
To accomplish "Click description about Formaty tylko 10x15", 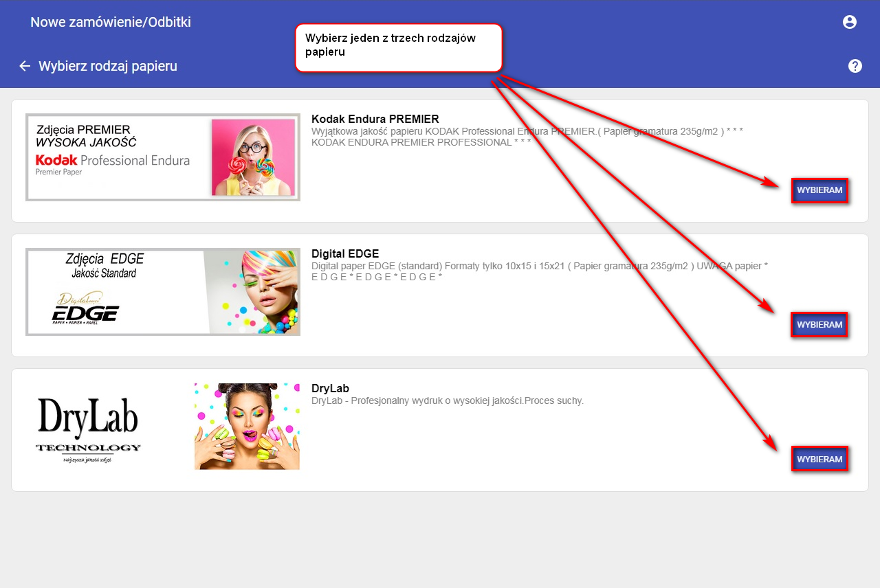I will pos(540,271).
